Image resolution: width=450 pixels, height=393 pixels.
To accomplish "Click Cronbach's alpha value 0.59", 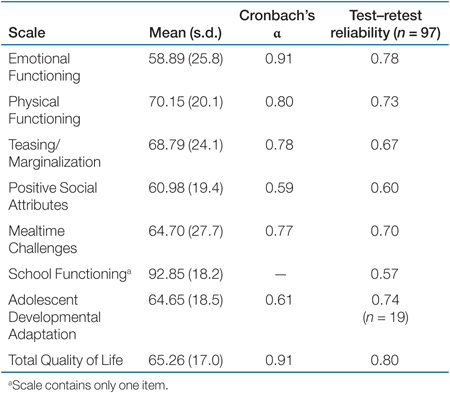I will [279, 188].
